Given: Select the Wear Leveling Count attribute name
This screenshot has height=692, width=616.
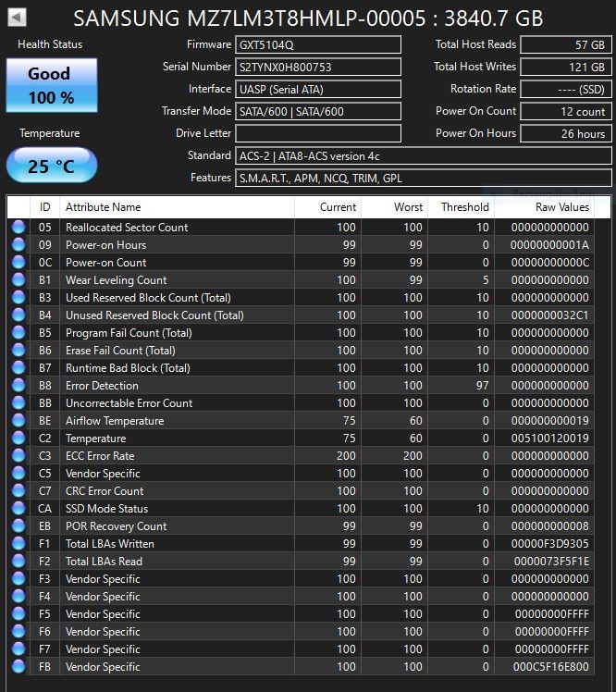Looking at the screenshot, I should [116, 280].
